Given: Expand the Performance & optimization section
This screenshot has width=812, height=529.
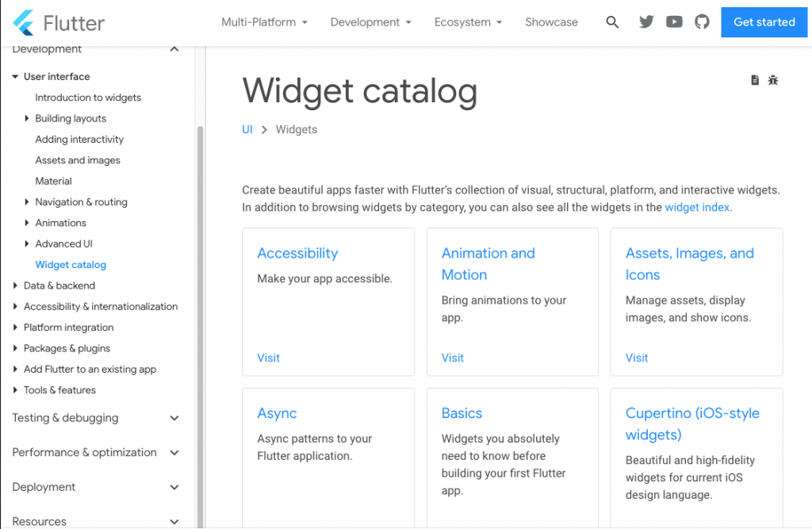Looking at the screenshot, I should pyautogui.click(x=174, y=453).
